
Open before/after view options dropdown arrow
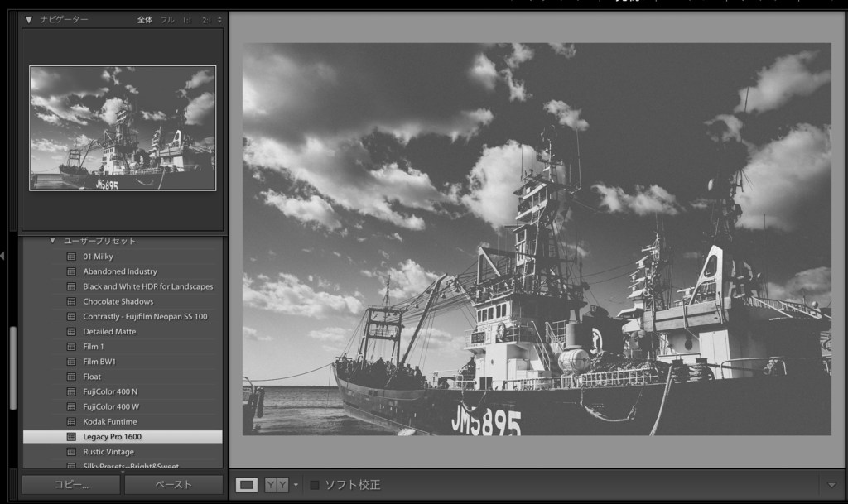coord(296,485)
